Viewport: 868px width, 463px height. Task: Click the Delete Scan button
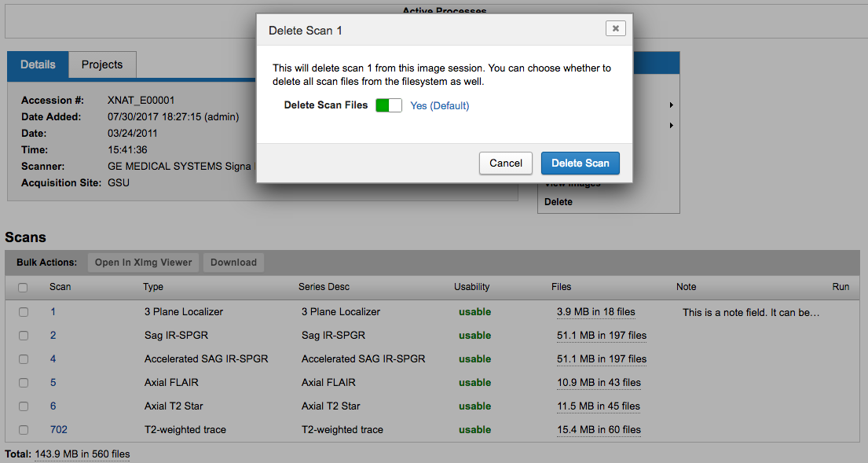coord(580,163)
